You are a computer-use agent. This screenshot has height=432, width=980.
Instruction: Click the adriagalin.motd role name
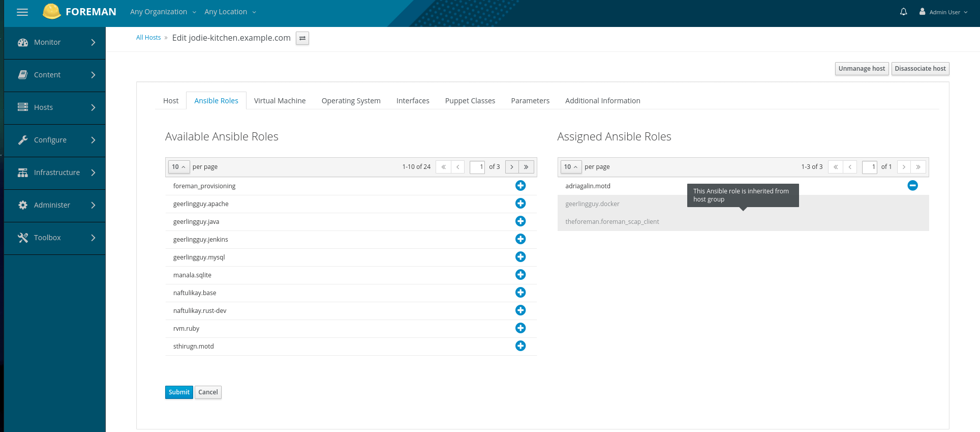tap(588, 186)
